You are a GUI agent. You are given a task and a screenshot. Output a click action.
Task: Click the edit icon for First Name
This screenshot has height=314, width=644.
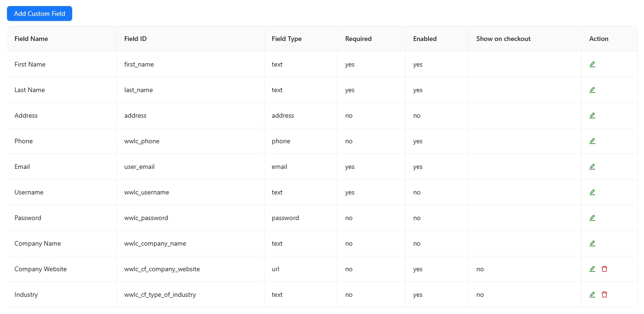point(592,64)
